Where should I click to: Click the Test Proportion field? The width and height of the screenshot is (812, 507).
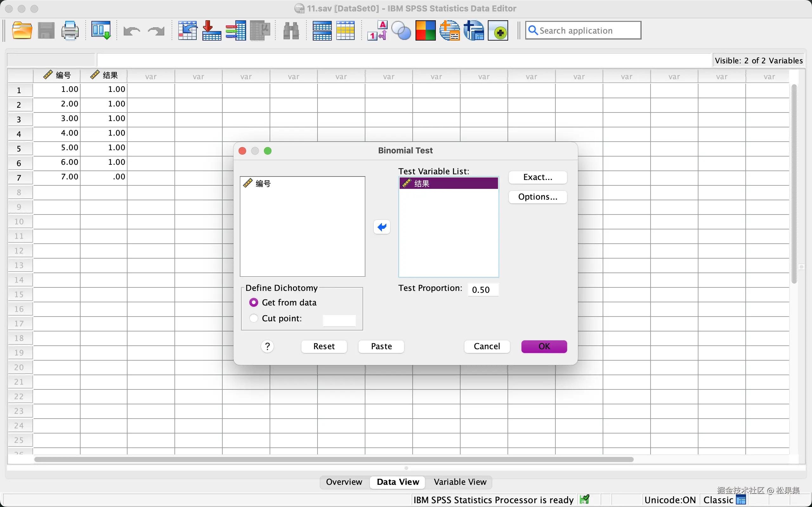click(x=483, y=289)
